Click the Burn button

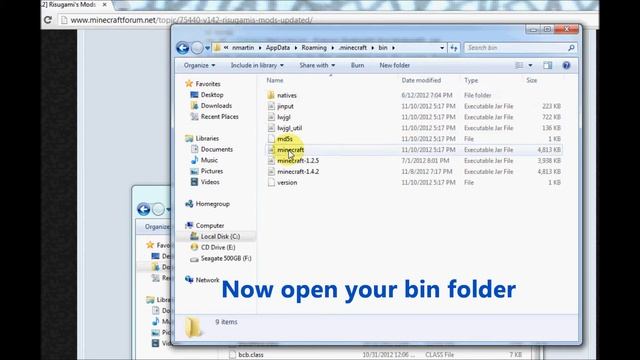click(x=358, y=65)
